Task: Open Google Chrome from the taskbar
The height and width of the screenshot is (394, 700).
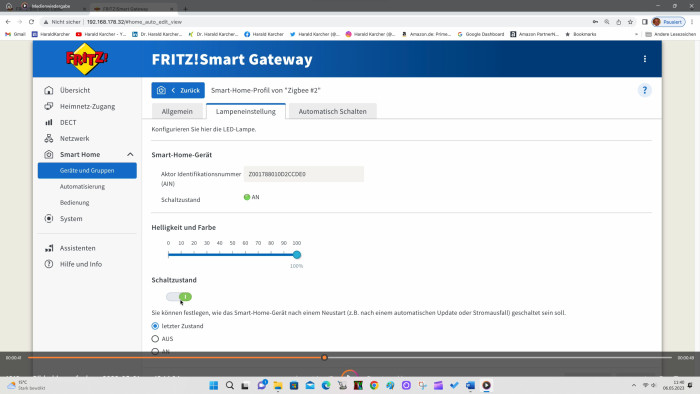Action: click(x=374, y=385)
